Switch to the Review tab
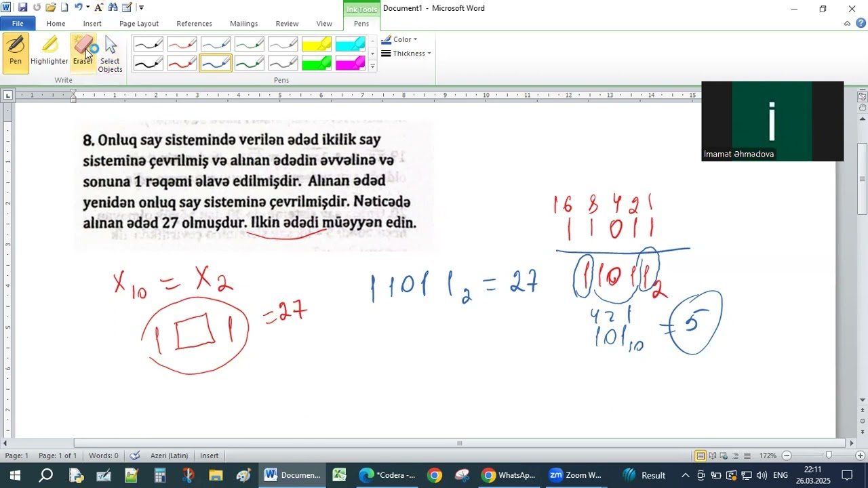The width and height of the screenshot is (868, 488). click(287, 23)
